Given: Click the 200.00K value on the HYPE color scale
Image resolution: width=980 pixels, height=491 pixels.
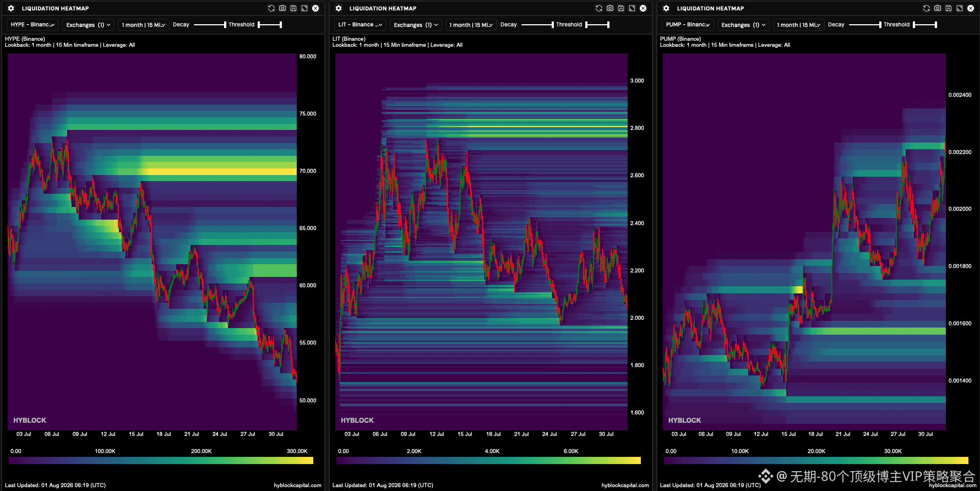Looking at the screenshot, I should [201, 451].
